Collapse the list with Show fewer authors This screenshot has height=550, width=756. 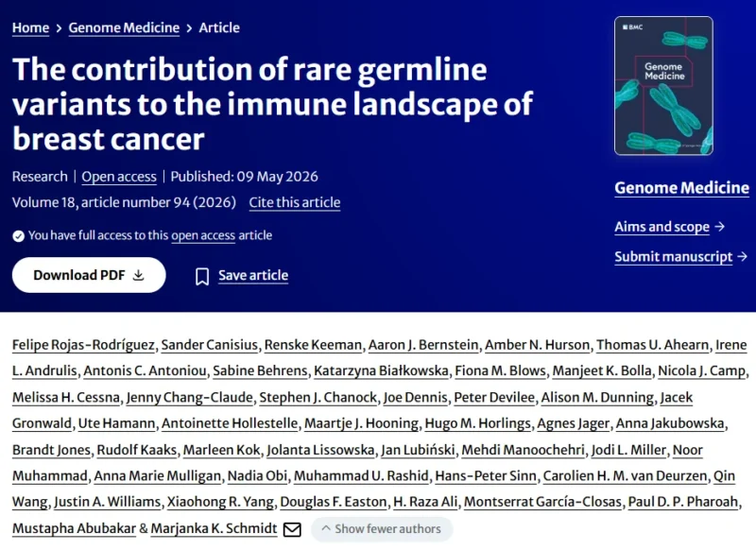tap(382, 529)
